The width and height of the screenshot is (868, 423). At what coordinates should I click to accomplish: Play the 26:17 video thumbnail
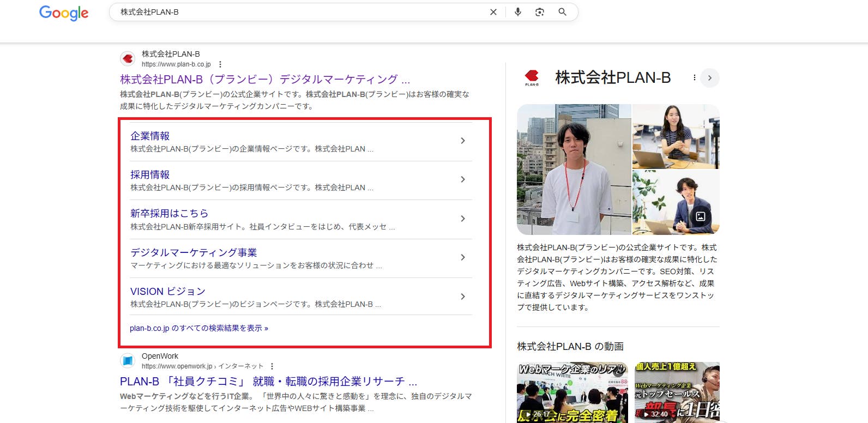point(572,392)
